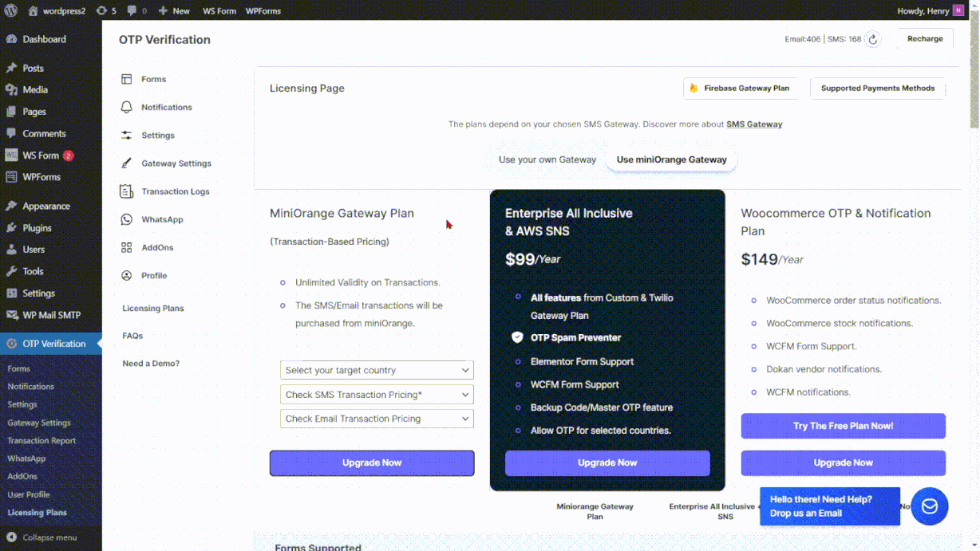Click the Notifications bell icon

[126, 107]
